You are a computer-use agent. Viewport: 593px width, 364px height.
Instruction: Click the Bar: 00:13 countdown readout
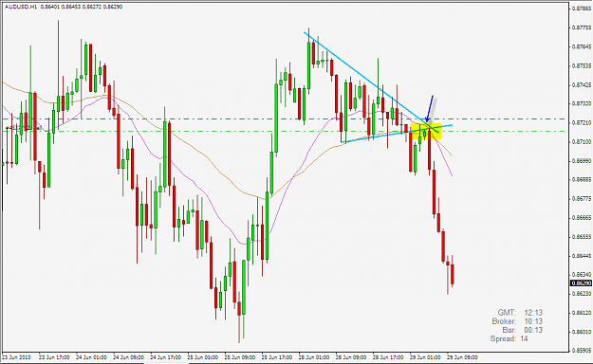(522, 330)
